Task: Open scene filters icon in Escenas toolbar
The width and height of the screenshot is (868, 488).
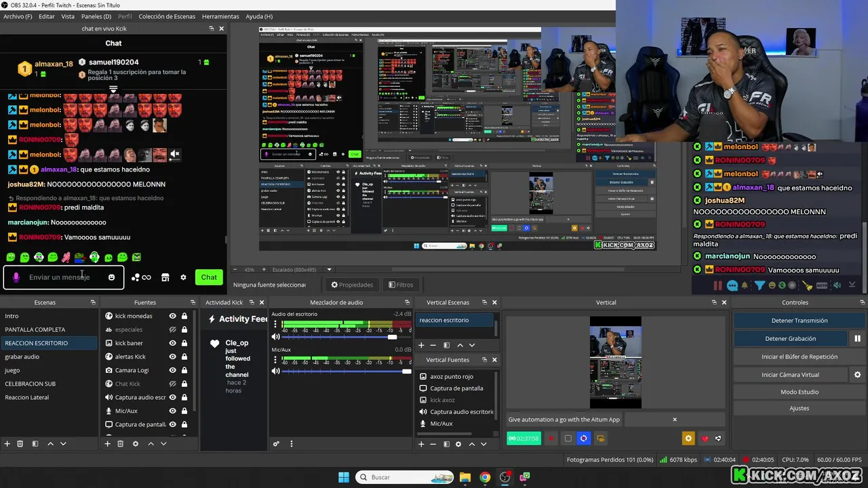Action: tap(34, 444)
